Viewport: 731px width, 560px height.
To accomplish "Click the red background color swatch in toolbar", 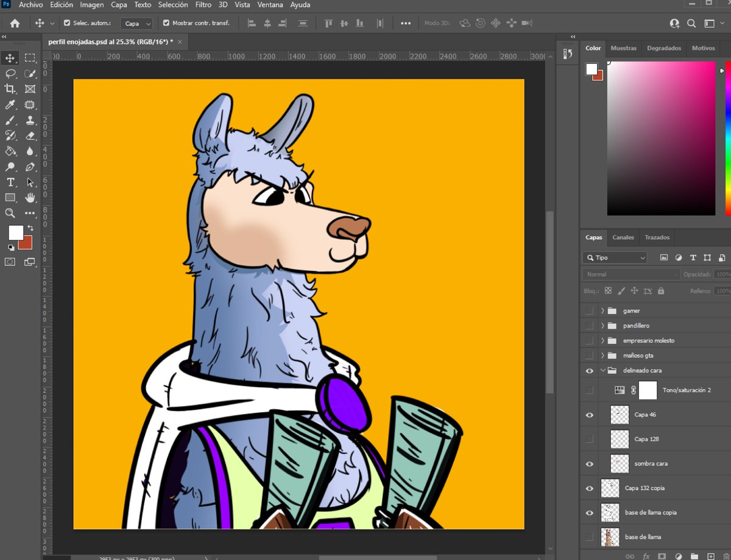I will click(27, 244).
